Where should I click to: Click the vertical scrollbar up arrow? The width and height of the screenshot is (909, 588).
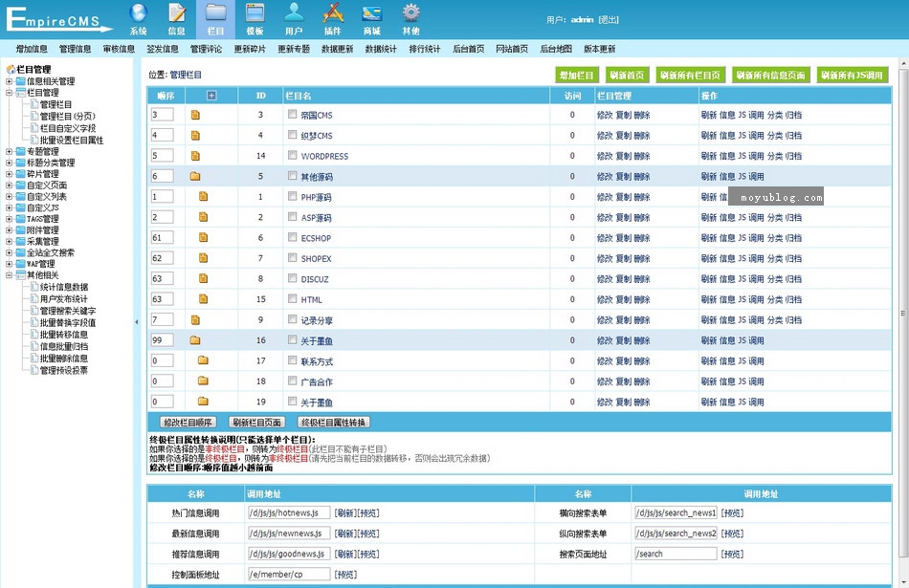[x=903, y=62]
